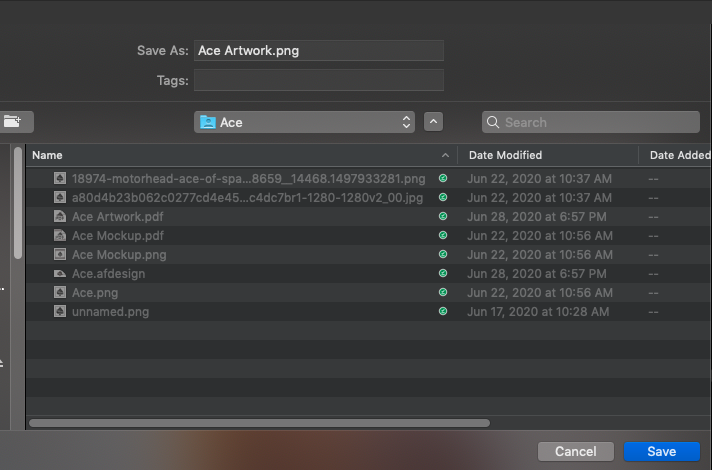Select the Ace Mockup.pdf file row
Viewport: 712px width, 470px height.
pos(368,235)
